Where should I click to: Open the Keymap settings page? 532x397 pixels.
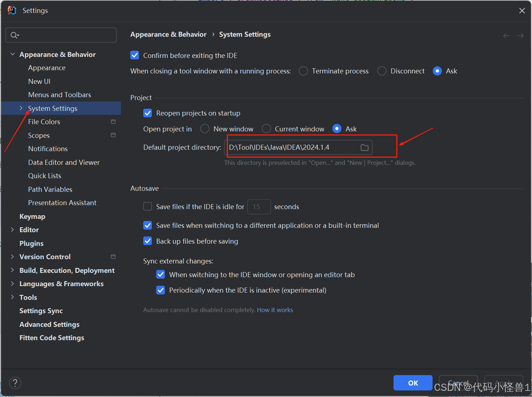32,216
